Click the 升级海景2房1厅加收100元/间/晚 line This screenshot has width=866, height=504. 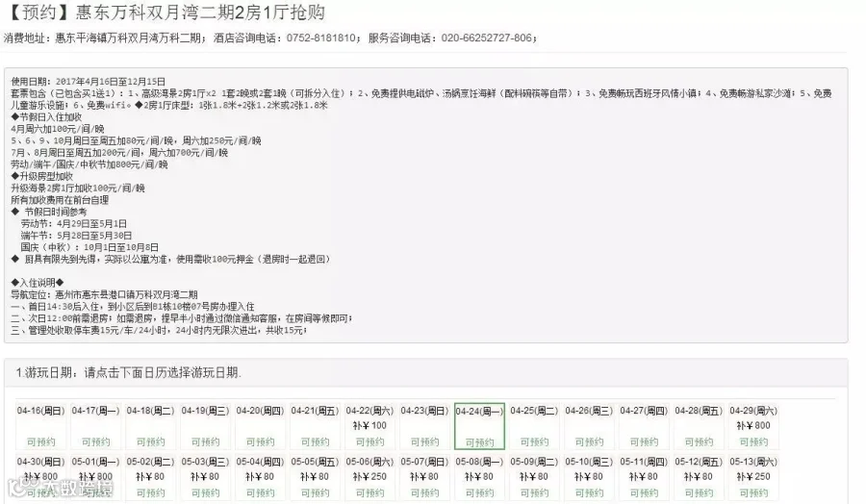(x=78, y=189)
